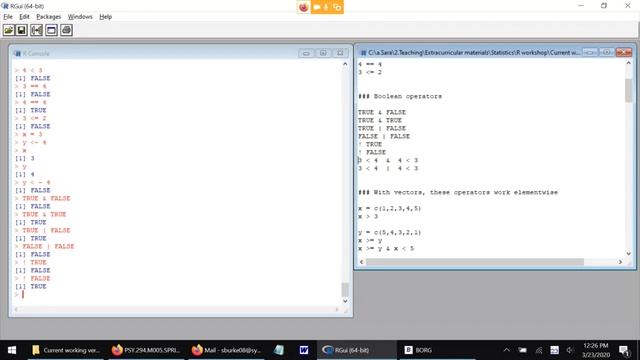The width and height of the screenshot is (640, 360).
Task: Click script line 'x = c(1,2,3,4,5)'
Action: pos(390,209)
